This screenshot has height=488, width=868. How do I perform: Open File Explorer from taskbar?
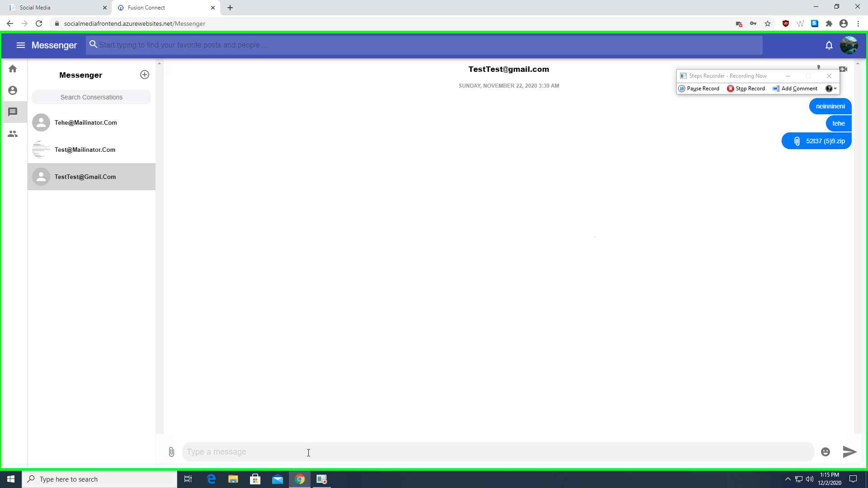233,479
